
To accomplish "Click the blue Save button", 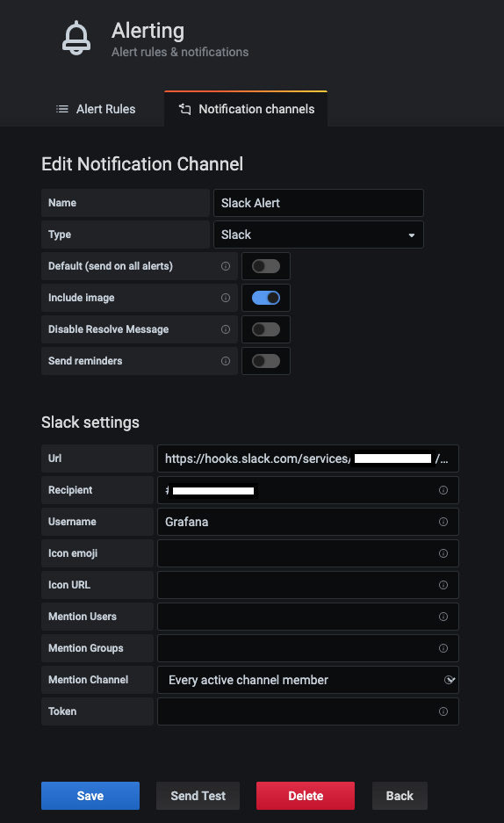I will click(x=90, y=796).
